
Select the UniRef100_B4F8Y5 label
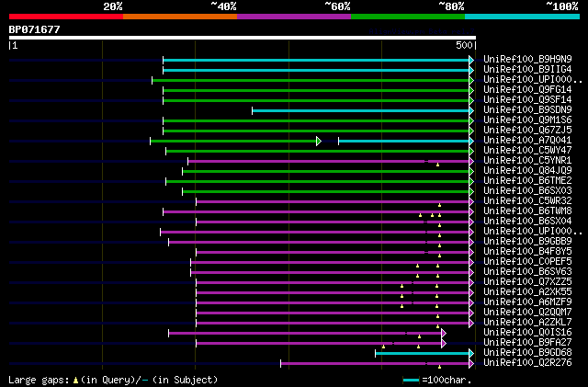pos(527,252)
